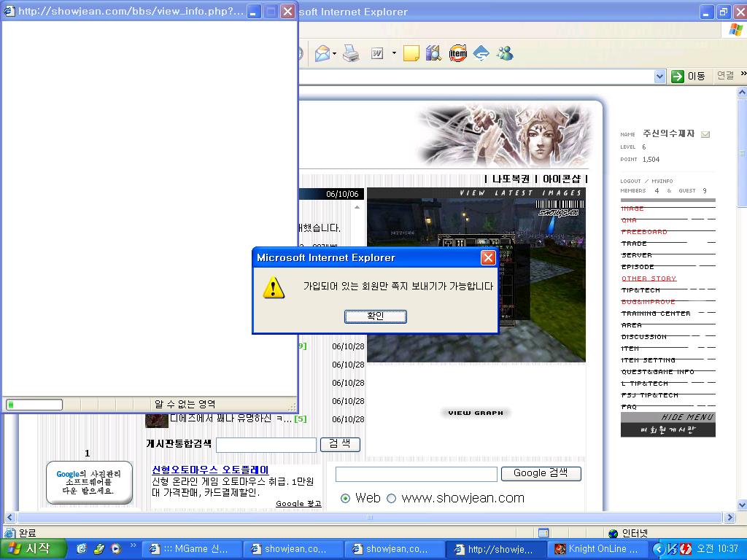Open the OTHER STORY menu link
Viewport: 747px width, 560px height.
pos(649,279)
